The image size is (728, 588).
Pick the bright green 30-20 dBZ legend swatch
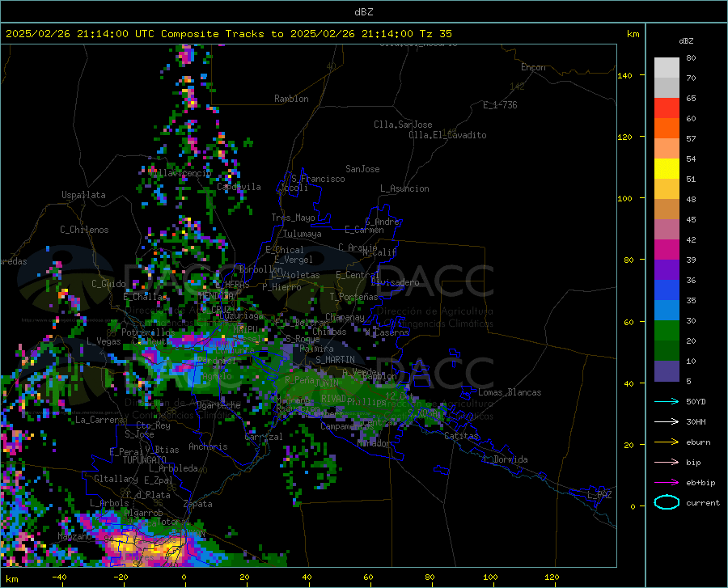pyautogui.click(x=667, y=331)
